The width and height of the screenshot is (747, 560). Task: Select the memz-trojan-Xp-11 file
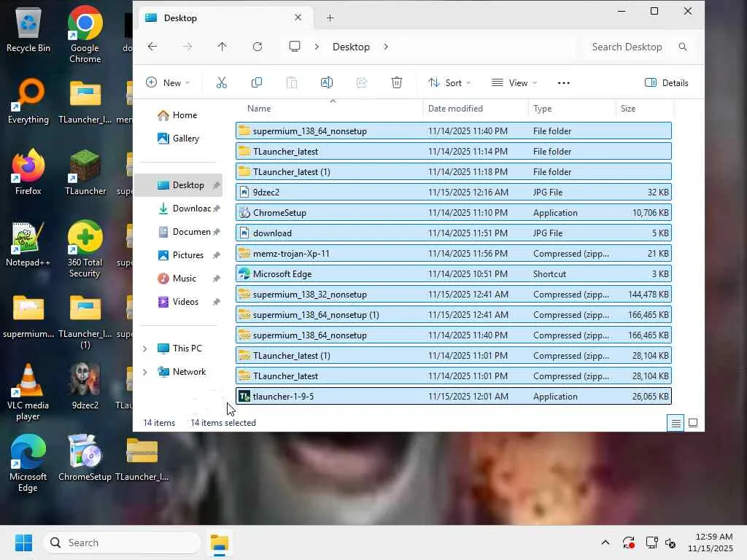click(x=454, y=253)
